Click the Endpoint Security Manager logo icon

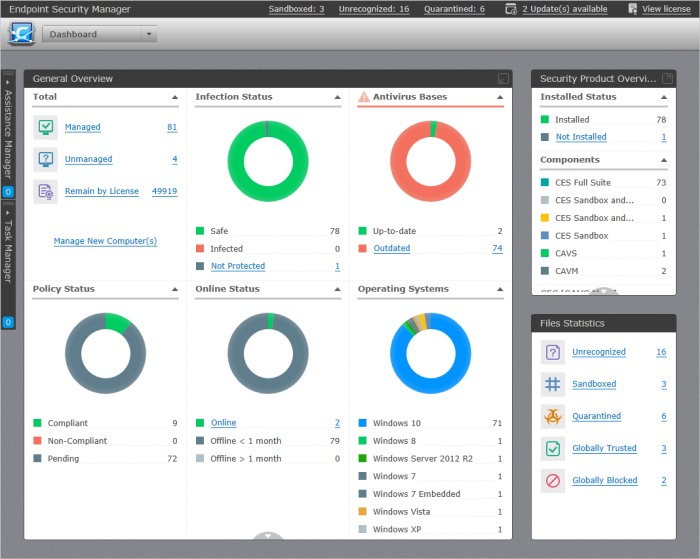coord(21,33)
